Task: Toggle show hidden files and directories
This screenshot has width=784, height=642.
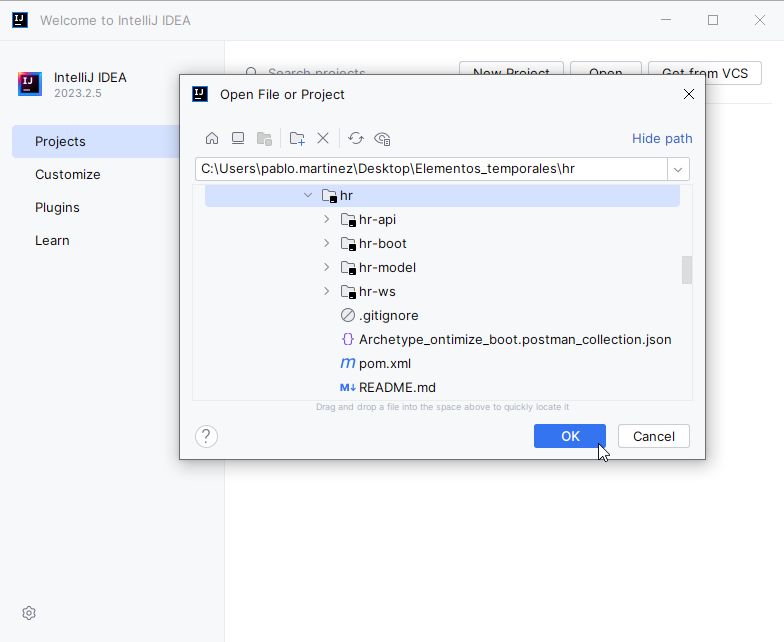Action: coord(382,138)
